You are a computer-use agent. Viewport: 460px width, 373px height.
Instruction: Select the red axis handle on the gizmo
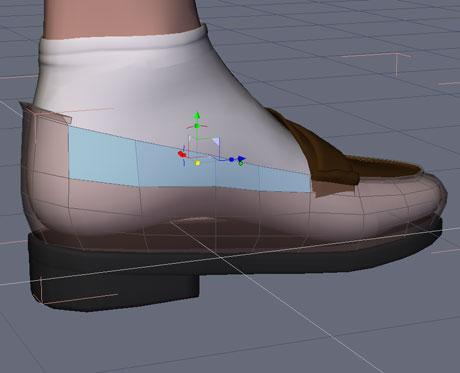point(182,154)
